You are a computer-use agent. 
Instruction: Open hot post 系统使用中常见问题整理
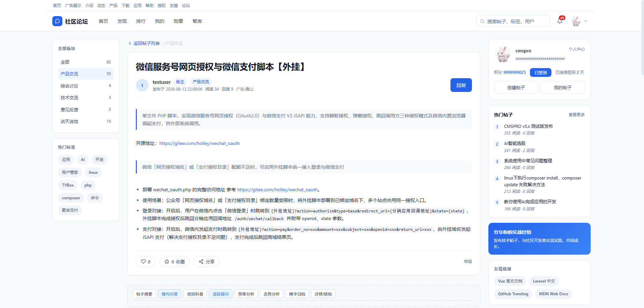point(528,161)
